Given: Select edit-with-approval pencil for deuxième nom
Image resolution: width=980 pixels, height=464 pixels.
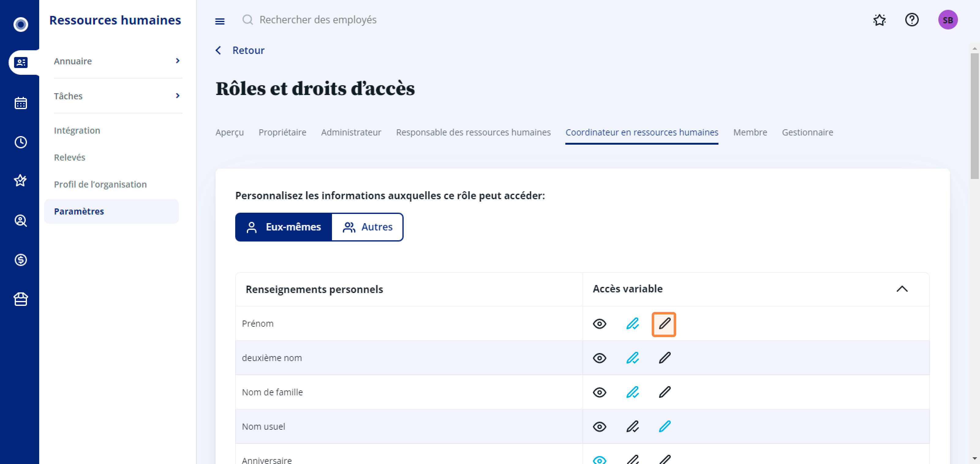Looking at the screenshot, I should [x=632, y=358].
